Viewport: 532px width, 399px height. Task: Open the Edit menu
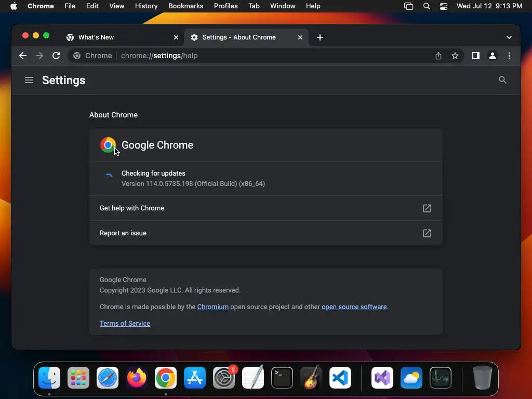coord(92,6)
